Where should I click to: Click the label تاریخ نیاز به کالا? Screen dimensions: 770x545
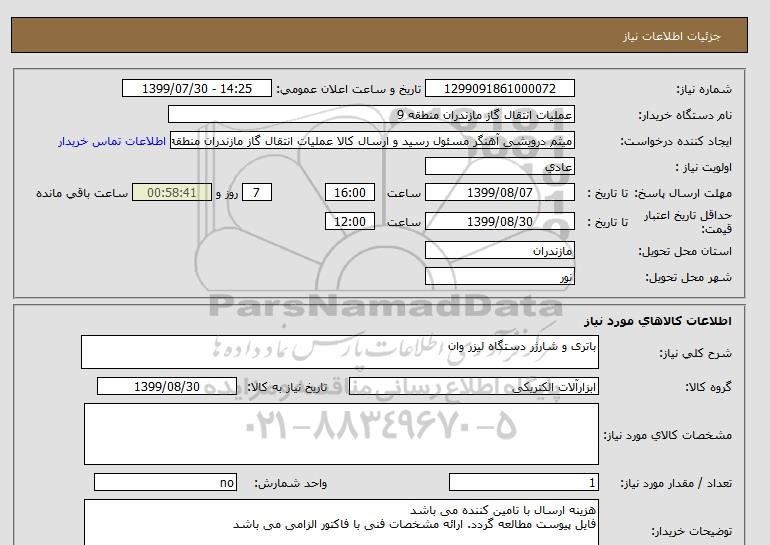(x=287, y=387)
